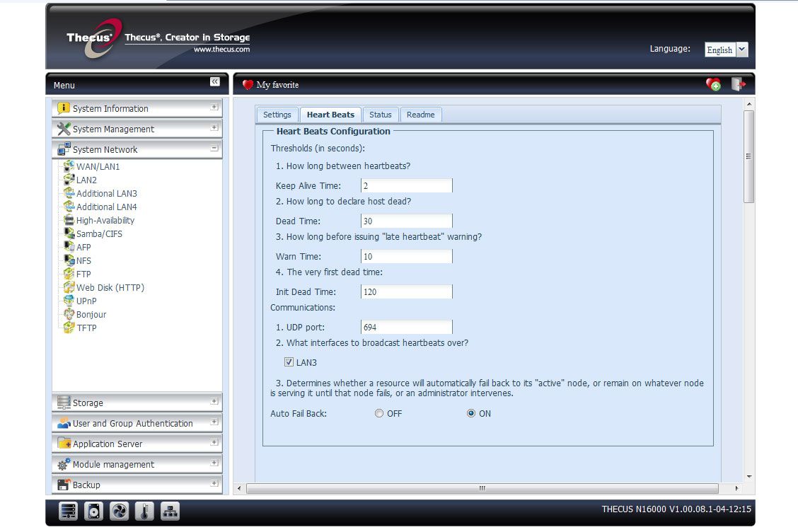Click the System Network icon
798x532 pixels.
coord(64,149)
